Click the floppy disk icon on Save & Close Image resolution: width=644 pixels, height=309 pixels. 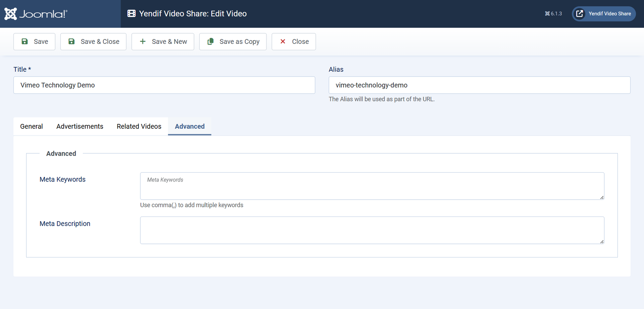coord(72,41)
